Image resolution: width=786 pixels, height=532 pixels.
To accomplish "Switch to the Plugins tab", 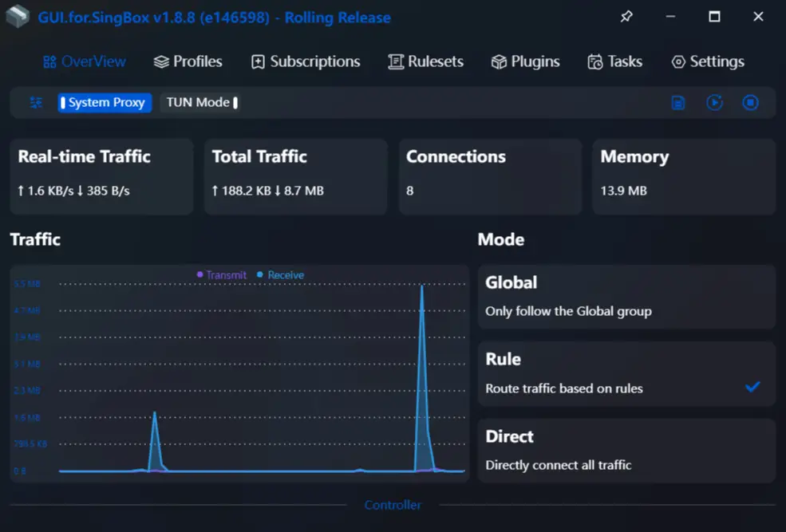I will [525, 61].
